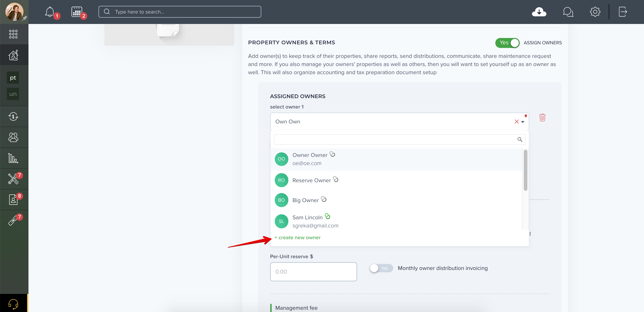Click the Own Own selected owner field
This screenshot has height=312, width=644.
pos(400,122)
